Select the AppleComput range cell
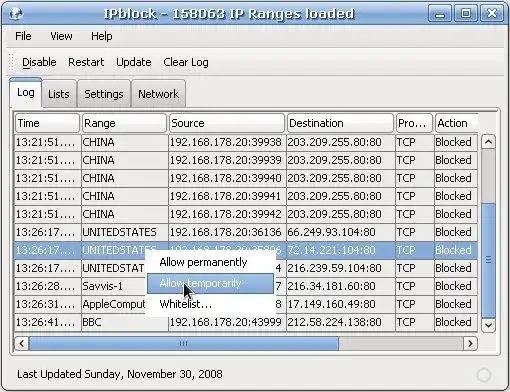The image size is (510, 392). pyautogui.click(x=113, y=304)
